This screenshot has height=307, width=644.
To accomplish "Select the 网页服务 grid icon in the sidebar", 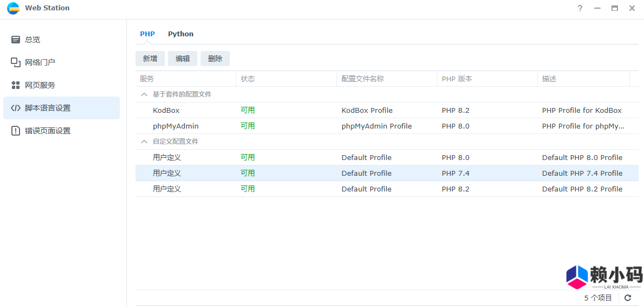I will (x=16, y=86).
